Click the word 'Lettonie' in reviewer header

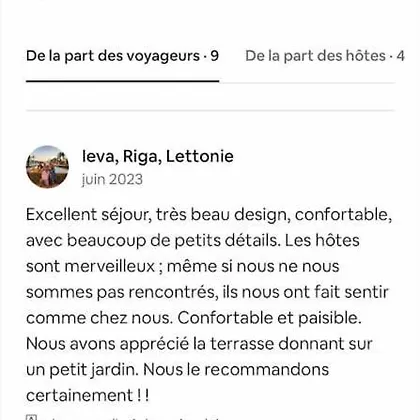(200, 156)
